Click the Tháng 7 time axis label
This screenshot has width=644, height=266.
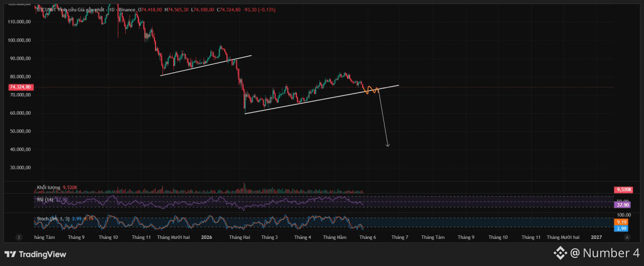(x=400, y=237)
